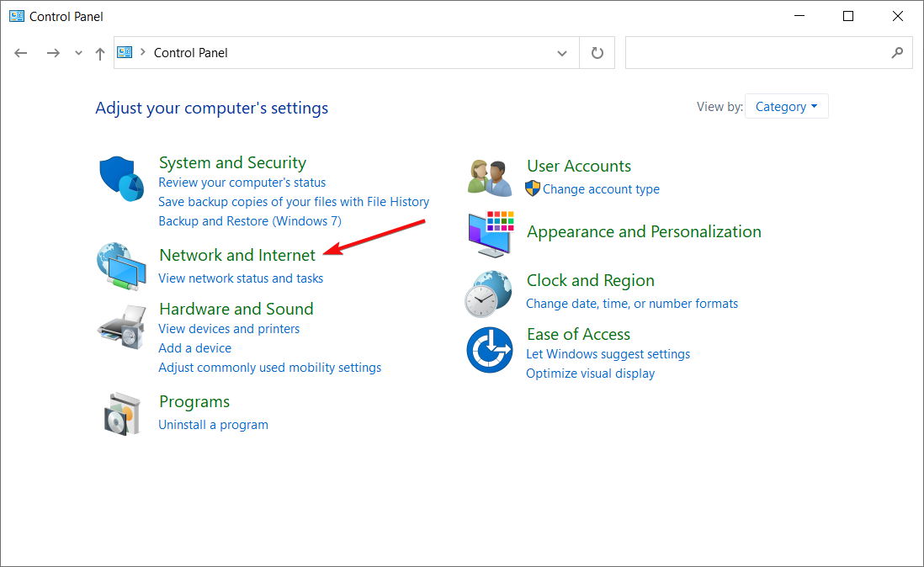The height and width of the screenshot is (567, 924).
Task: Open View devices and printers
Action: tap(229, 329)
